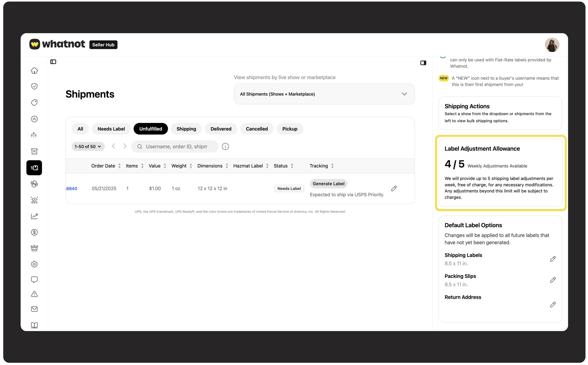
Task: Open the Home sidebar icon
Action: (34, 70)
